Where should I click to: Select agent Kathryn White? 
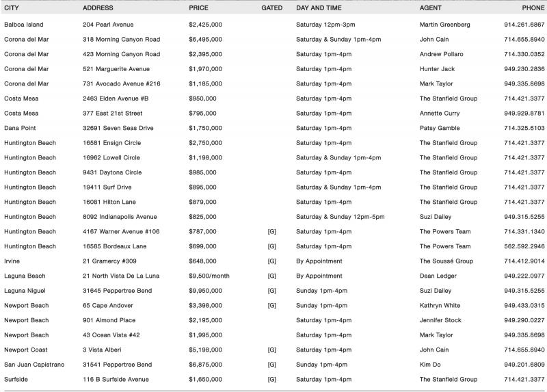pos(440,306)
